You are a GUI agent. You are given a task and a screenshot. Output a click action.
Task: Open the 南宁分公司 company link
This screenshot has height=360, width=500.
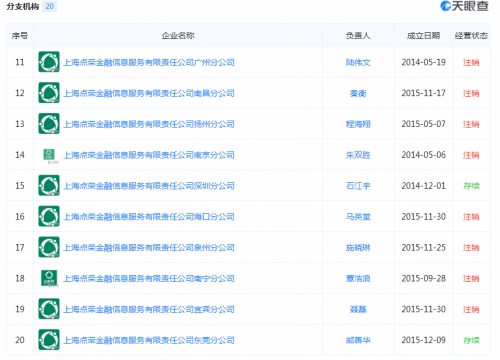click(149, 278)
